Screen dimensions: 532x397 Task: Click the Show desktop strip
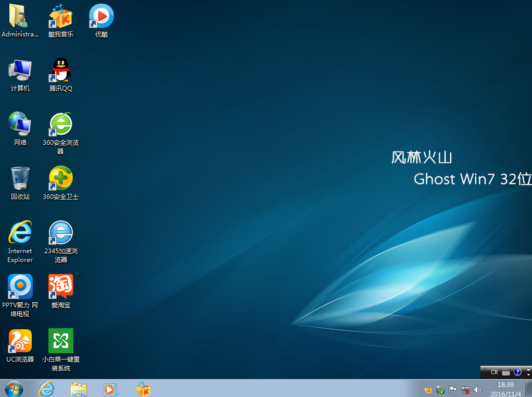point(528,389)
